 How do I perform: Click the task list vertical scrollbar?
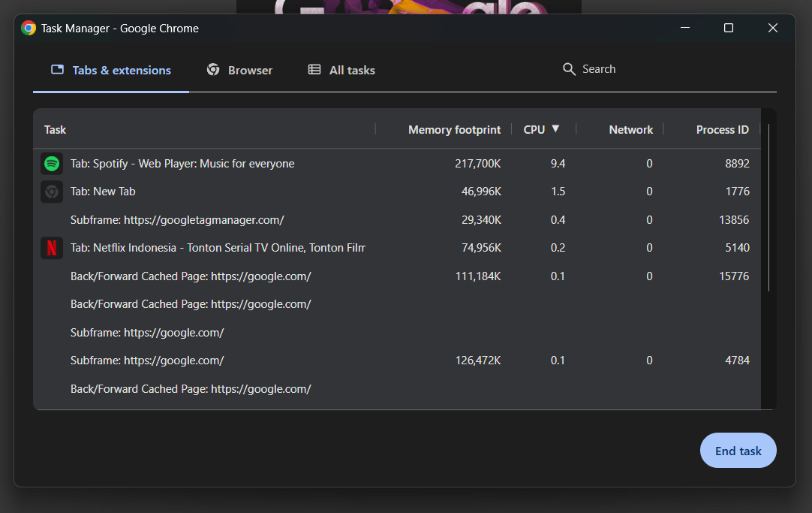(768, 210)
